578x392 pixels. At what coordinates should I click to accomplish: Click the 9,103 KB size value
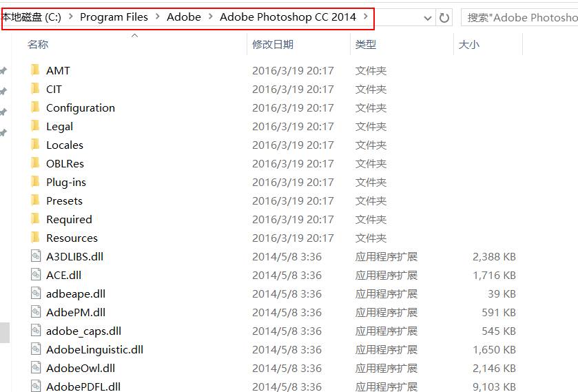click(494, 387)
